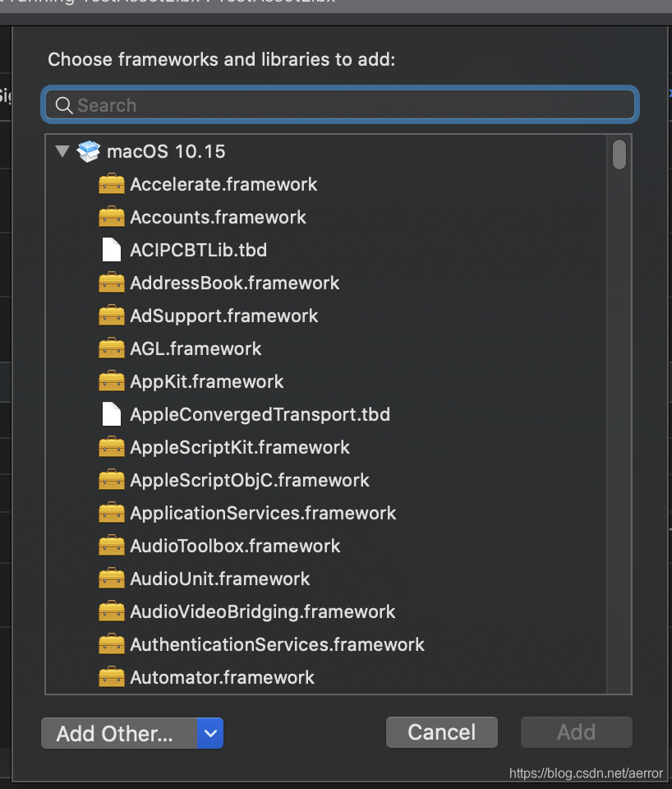
Task: Click the Automator.framework toolbox icon
Action: (x=112, y=677)
